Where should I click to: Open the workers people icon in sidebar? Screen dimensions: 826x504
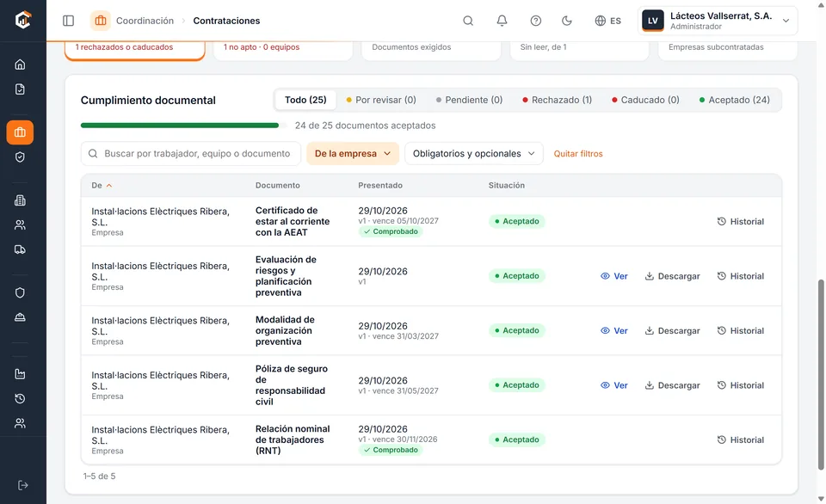click(x=20, y=224)
